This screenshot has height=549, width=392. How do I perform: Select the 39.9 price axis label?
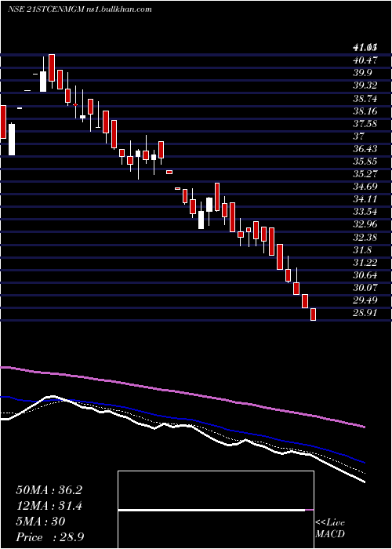(x=363, y=73)
